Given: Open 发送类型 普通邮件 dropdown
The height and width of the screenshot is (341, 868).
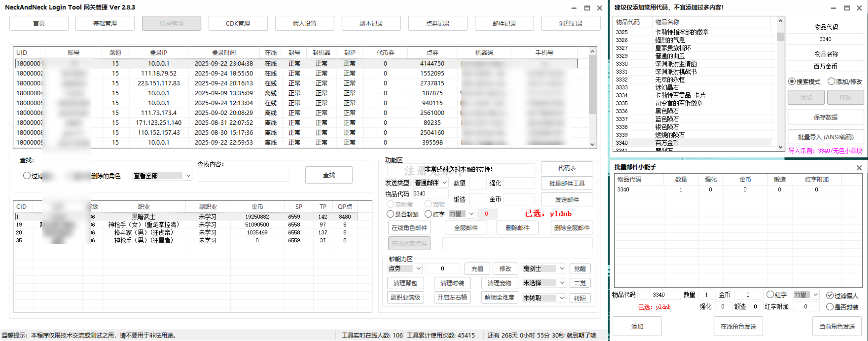Looking at the screenshot, I should pos(431,183).
